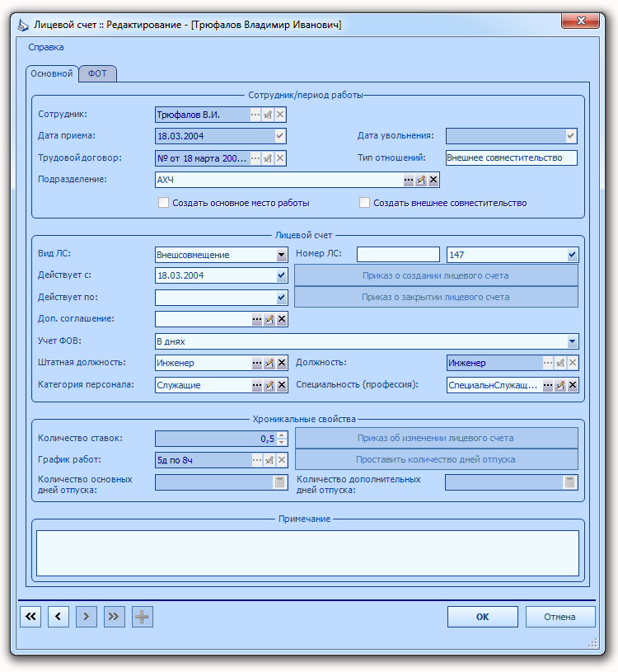Expand the Учет ФОВ dropdown
The height and width of the screenshot is (672, 618).
click(x=572, y=341)
